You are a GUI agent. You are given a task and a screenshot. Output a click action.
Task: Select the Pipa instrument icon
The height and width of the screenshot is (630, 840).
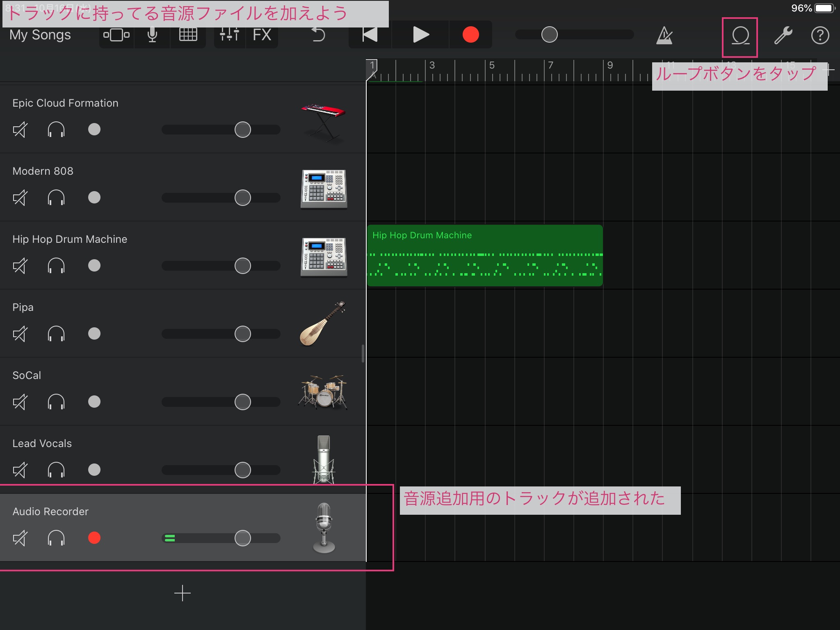click(x=323, y=324)
